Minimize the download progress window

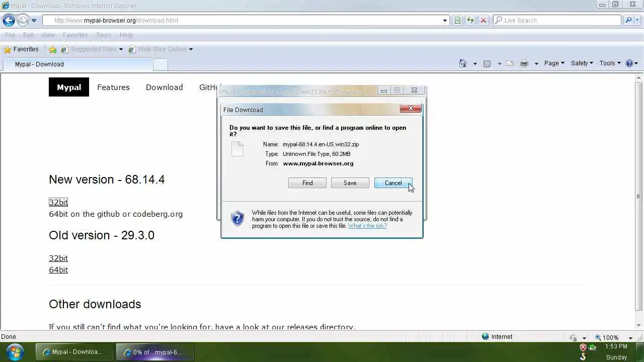click(x=383, y=90)
